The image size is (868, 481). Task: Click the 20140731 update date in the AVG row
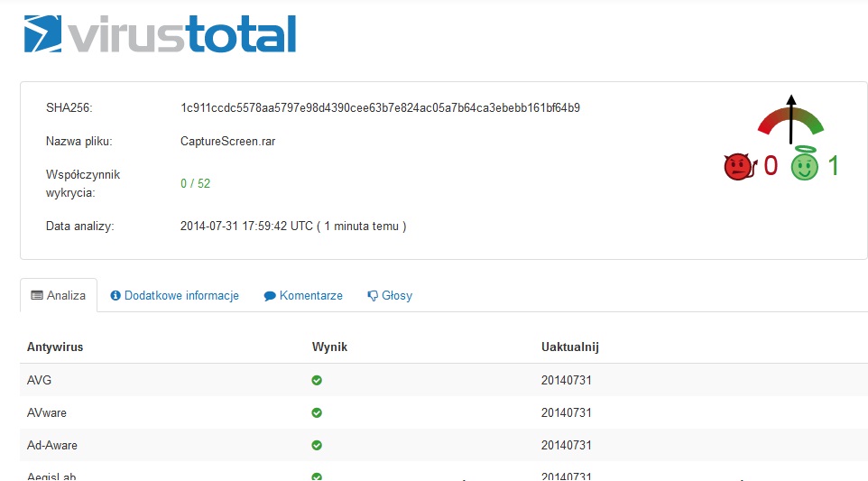point(567,380)
